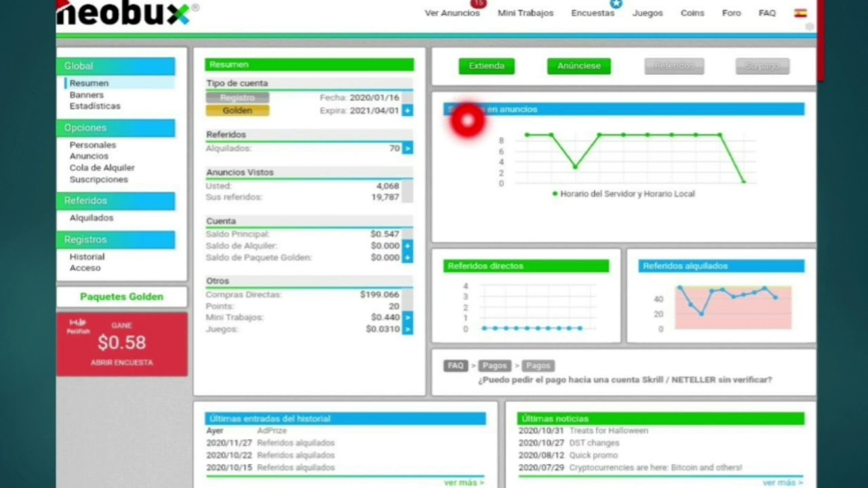868x488 pixels.
Task: Click Global sidebar header
Action: click(115, 66)
